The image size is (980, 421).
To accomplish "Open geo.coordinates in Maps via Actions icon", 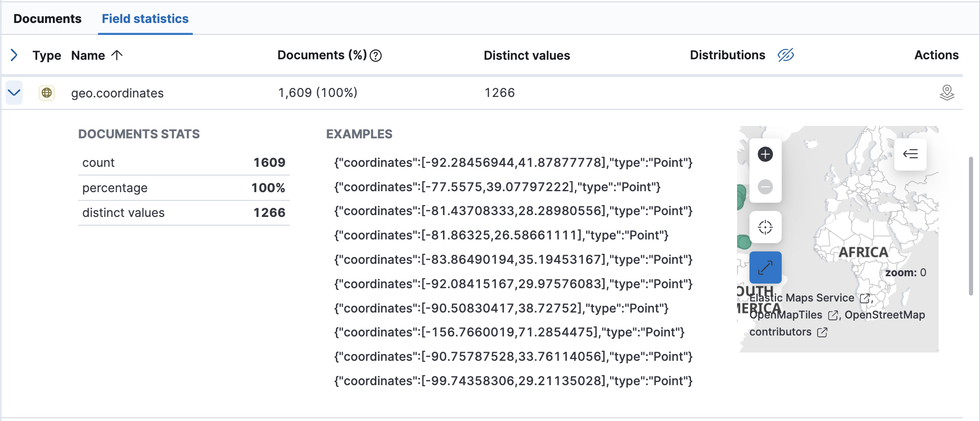I will click(x=947, y=92).
